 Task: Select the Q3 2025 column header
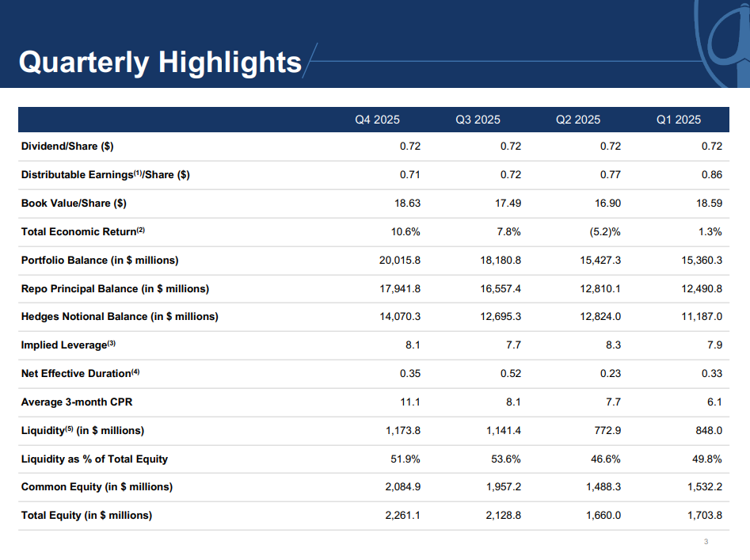click(x=478, y=120)
